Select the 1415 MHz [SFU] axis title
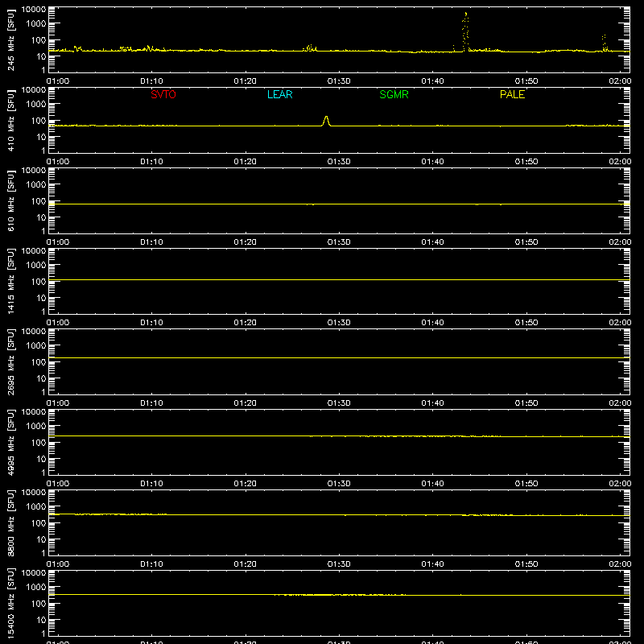This screenshot has height=644, width=644. point(10,282)
